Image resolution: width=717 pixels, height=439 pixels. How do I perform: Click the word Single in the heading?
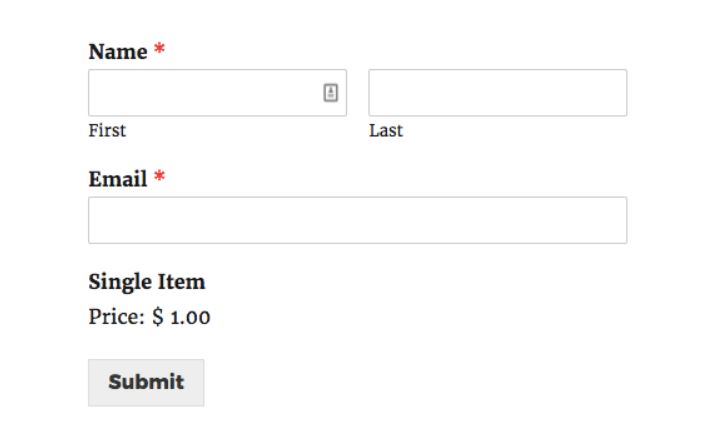121,283
